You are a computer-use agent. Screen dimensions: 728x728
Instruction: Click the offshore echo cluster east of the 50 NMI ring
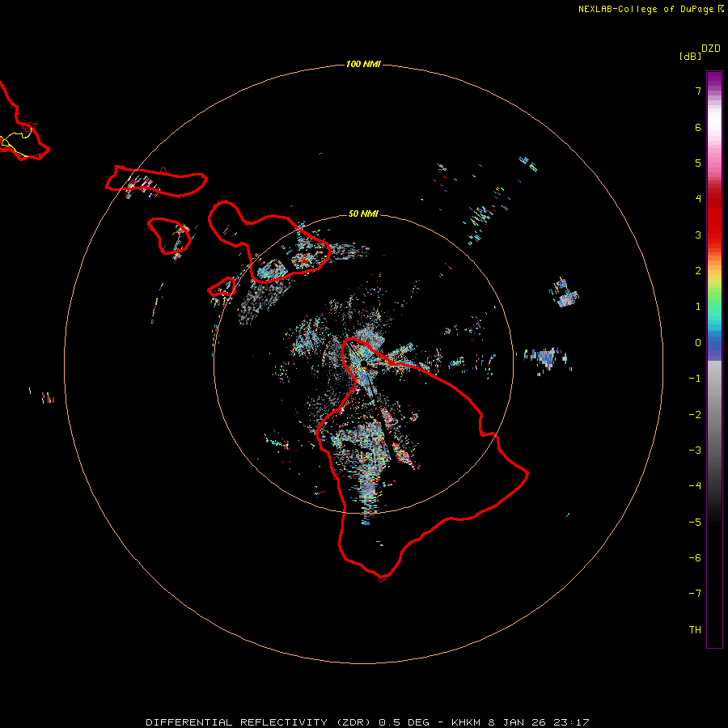tap(547, 358)
